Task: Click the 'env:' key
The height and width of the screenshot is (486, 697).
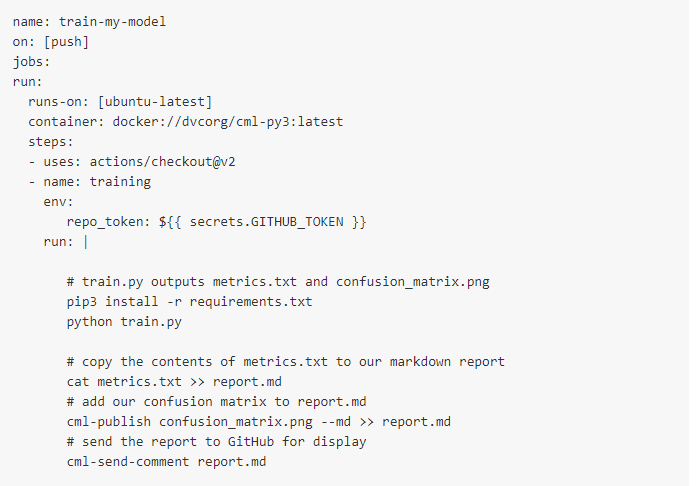Action: coord(59,202)
